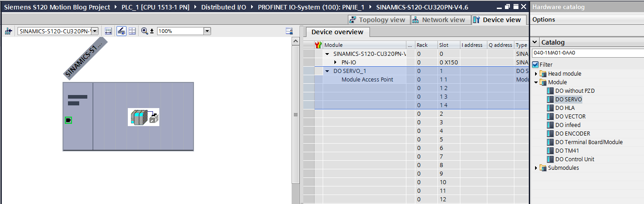The width and height of the screenshot is (644, 204).
Task: Select DO infeed catalog item
Action: pyautogui.click(x=568, y=125)
